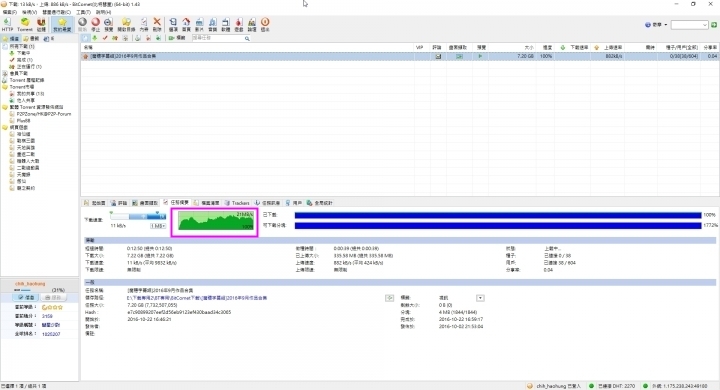
Task: Toggle the all-tasks filter icon in list toolbar
Action: coord(85,38)
